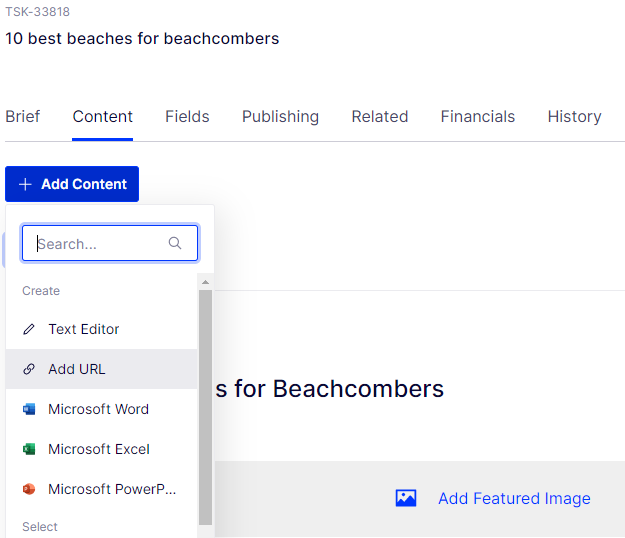Click the 'Select' section label
Viewport: 625px width, 538px height.
(x=40, y=527)
